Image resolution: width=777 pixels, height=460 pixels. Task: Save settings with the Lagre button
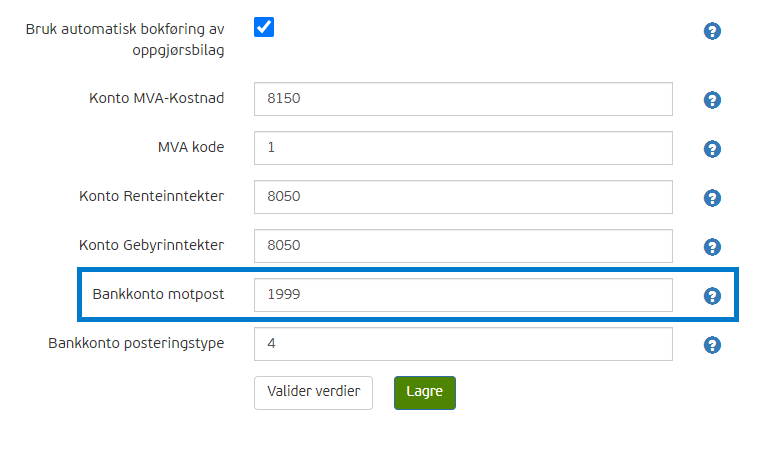coord(425,393)
